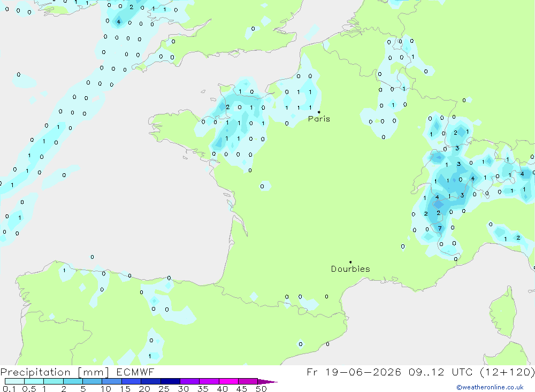The image size is (535, 392).
Task: Pick the 10–15 mm legend swatch
Action: tap(112, 381)
